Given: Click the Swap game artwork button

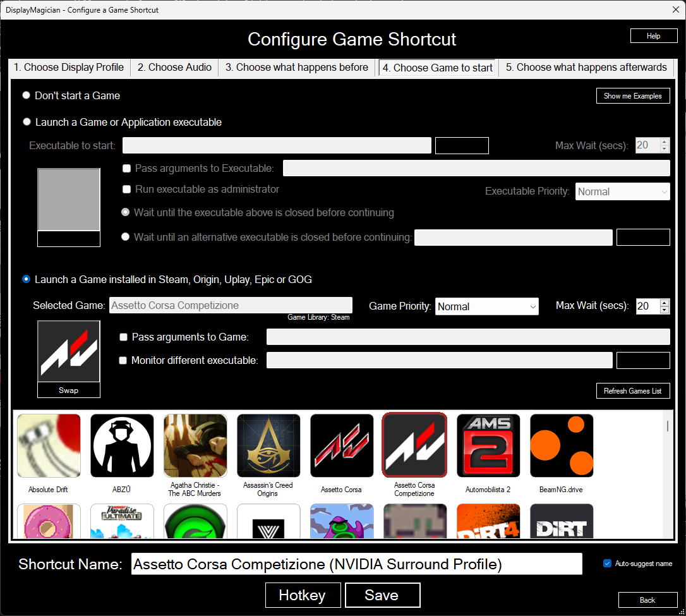Looking at the screenshot, I should tap(69, 390).
